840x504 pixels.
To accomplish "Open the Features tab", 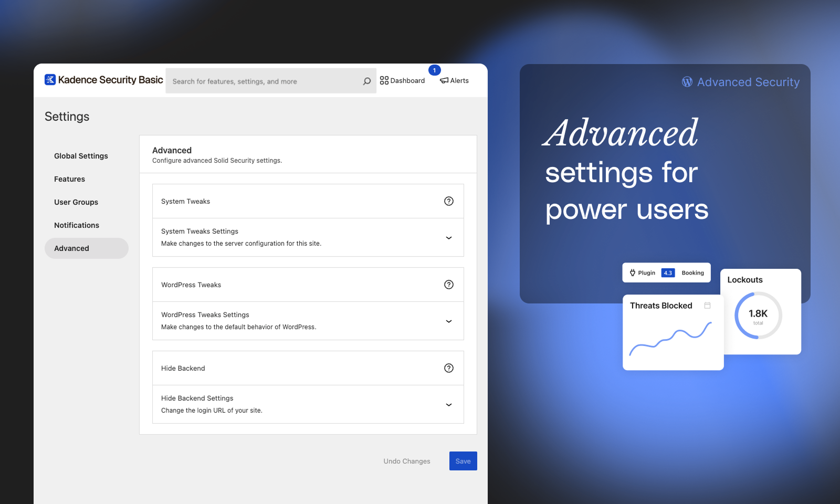I will 69,179.
